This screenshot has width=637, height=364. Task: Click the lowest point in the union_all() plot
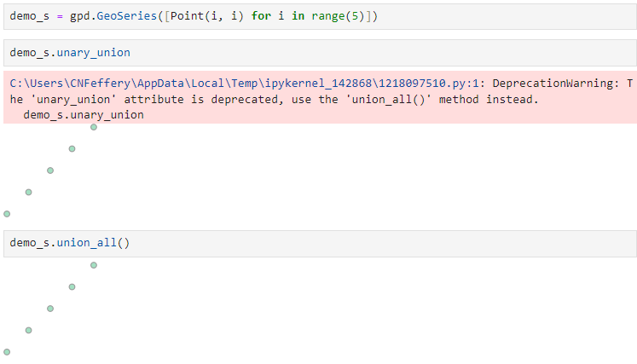tap(7, 351)
